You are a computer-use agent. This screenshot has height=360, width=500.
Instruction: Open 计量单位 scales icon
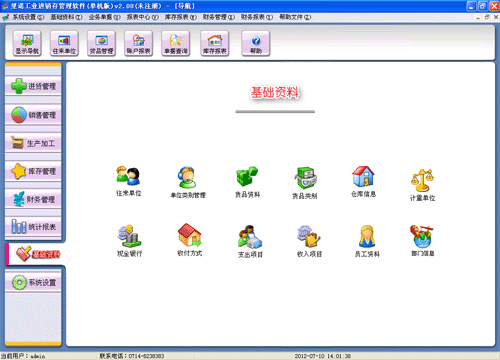(422, 180)
